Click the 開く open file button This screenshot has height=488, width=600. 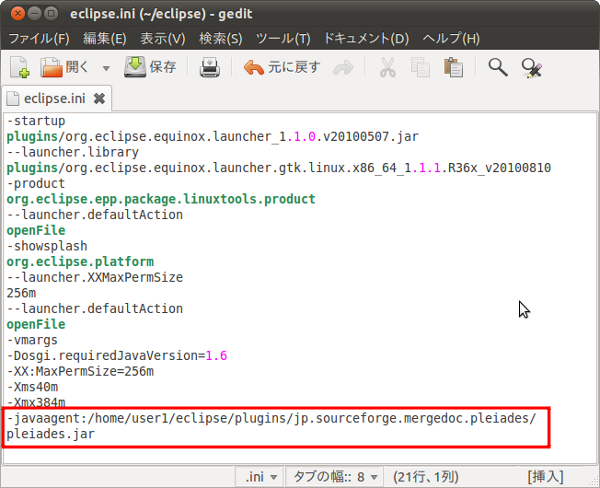click(65, 67)
